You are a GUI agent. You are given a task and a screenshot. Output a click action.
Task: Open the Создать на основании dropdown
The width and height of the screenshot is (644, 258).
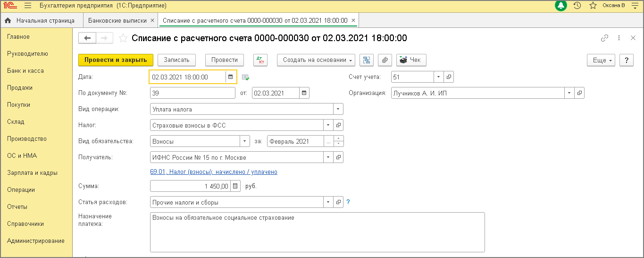(316, 60)
